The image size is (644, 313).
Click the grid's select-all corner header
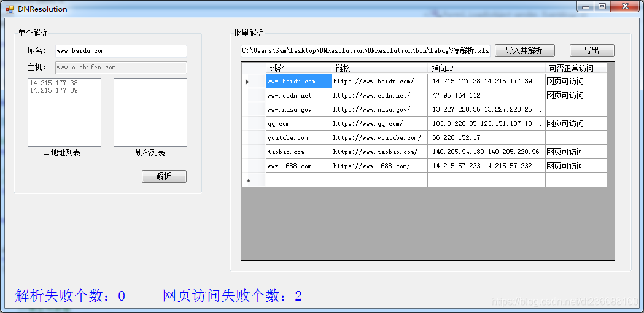(254, 68)
